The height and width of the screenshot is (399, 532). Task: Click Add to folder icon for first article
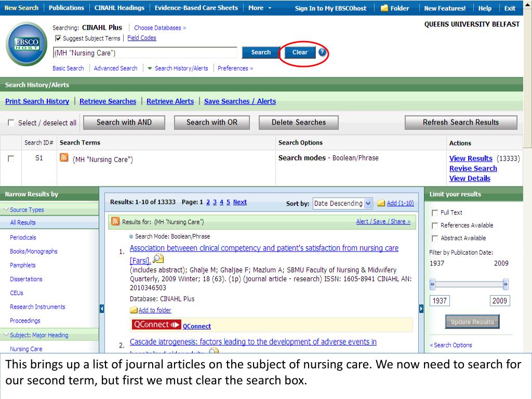tap(134, 310)
